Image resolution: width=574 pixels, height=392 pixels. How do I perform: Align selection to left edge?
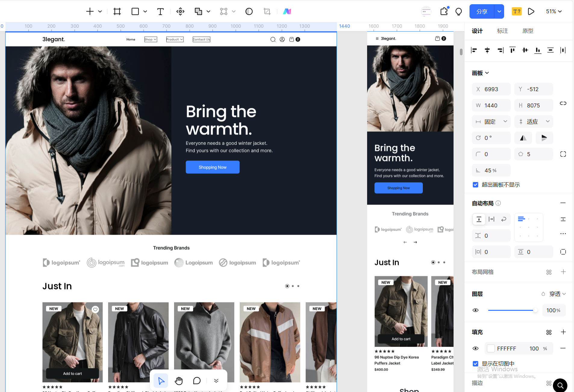(x=474, y=50)
